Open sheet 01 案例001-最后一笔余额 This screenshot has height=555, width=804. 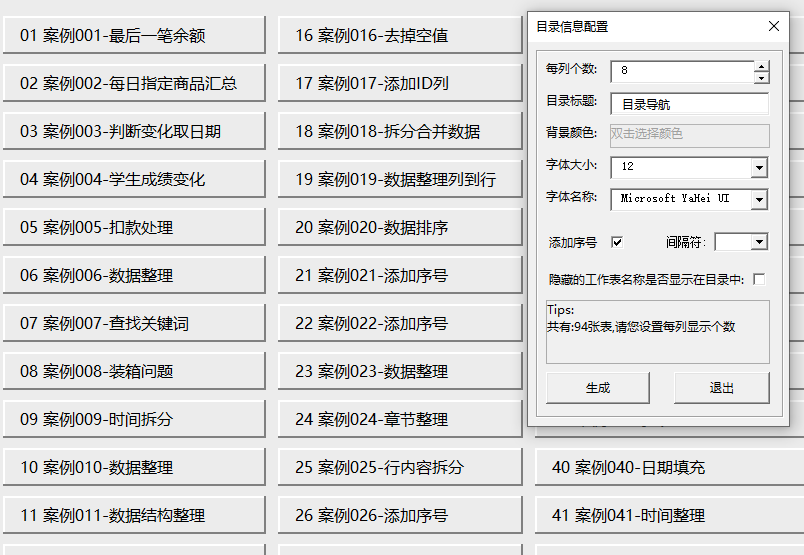(134, 35)
